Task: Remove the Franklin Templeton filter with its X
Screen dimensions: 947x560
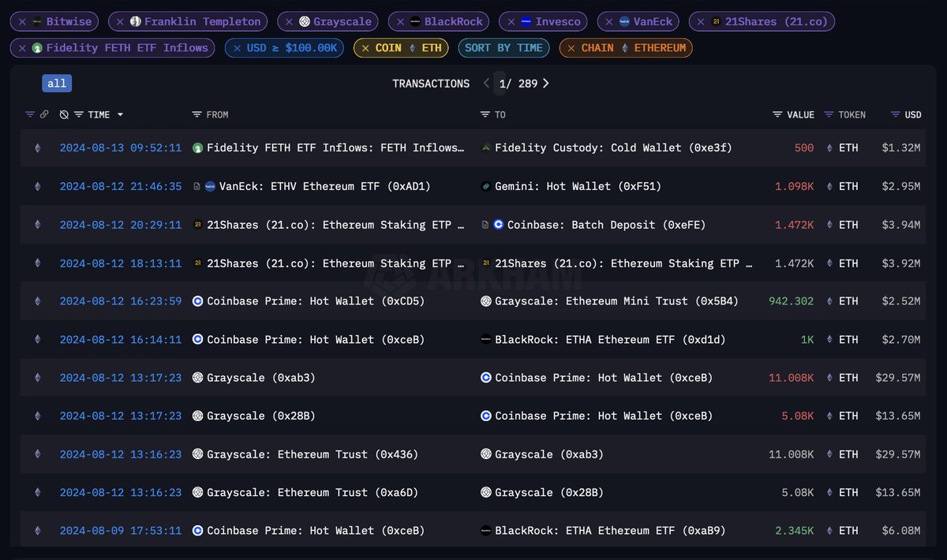Action: tap(119, 22)
